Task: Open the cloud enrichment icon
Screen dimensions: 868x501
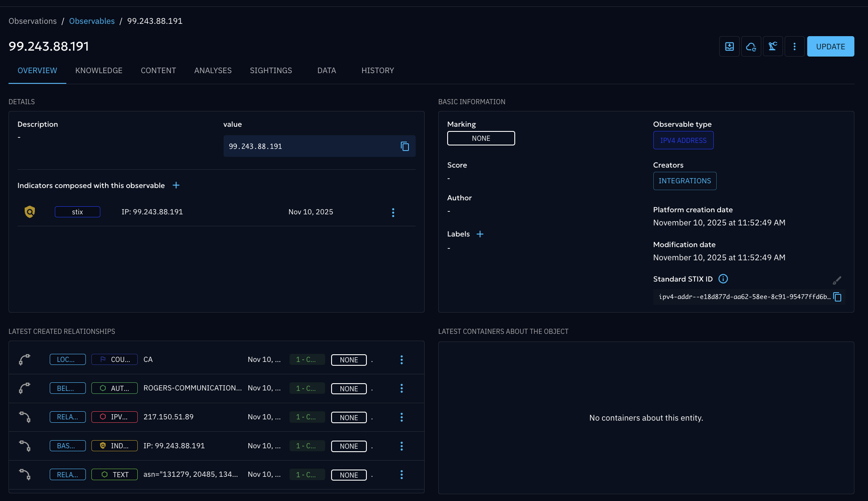Action: [751, 46]
